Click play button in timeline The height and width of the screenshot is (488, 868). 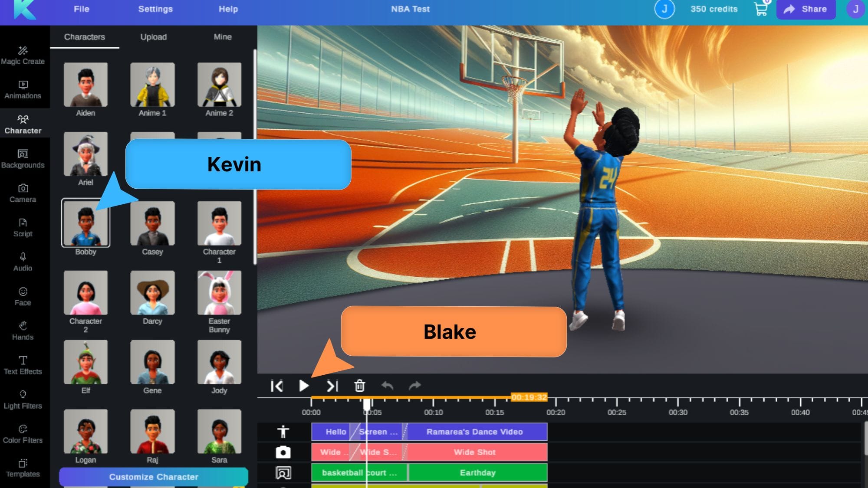pos(305,386)
